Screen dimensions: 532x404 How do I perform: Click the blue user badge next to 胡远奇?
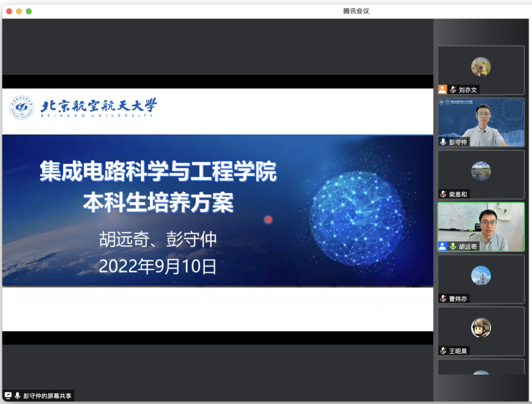point(442,246)
